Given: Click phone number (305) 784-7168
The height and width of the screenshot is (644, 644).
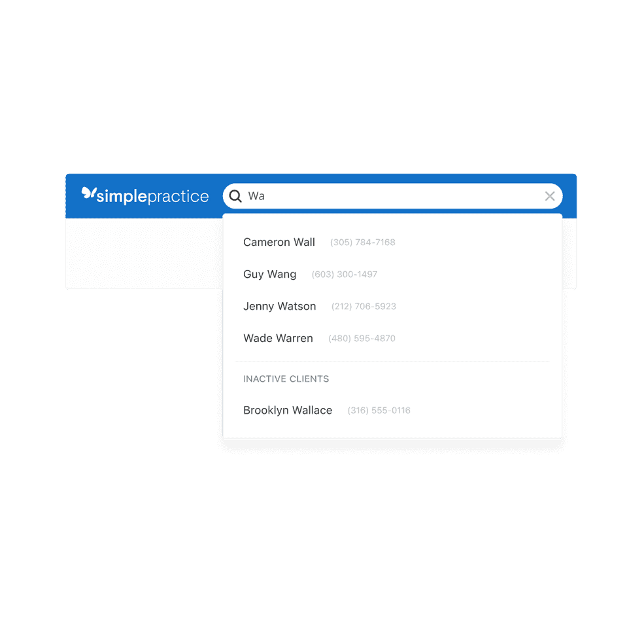Looking at the screenshot, I should [363, 243].
